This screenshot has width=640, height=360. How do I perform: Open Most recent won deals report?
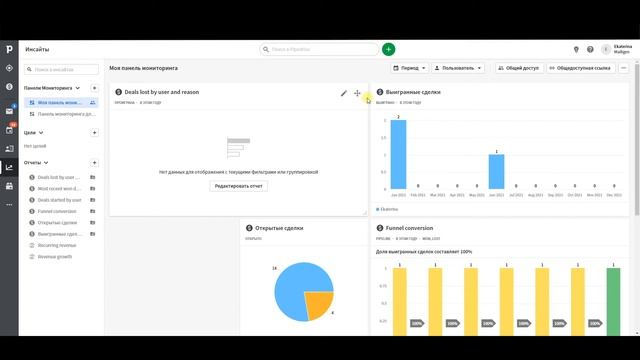coord(59,189)
